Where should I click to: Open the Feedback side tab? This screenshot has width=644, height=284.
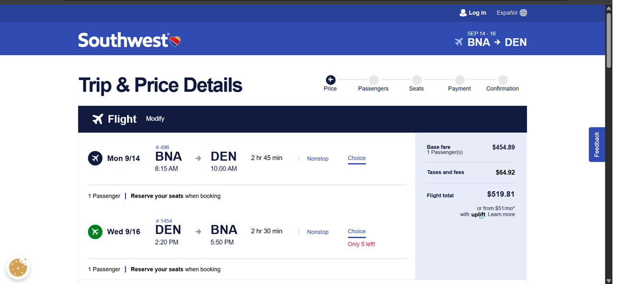coord(597,144)
